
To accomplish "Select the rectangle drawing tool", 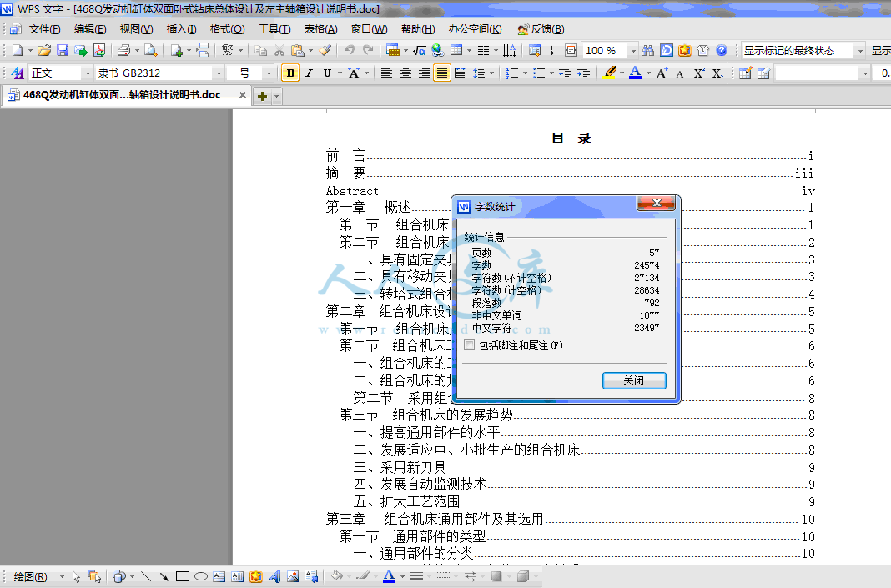I will click(183, 576).
